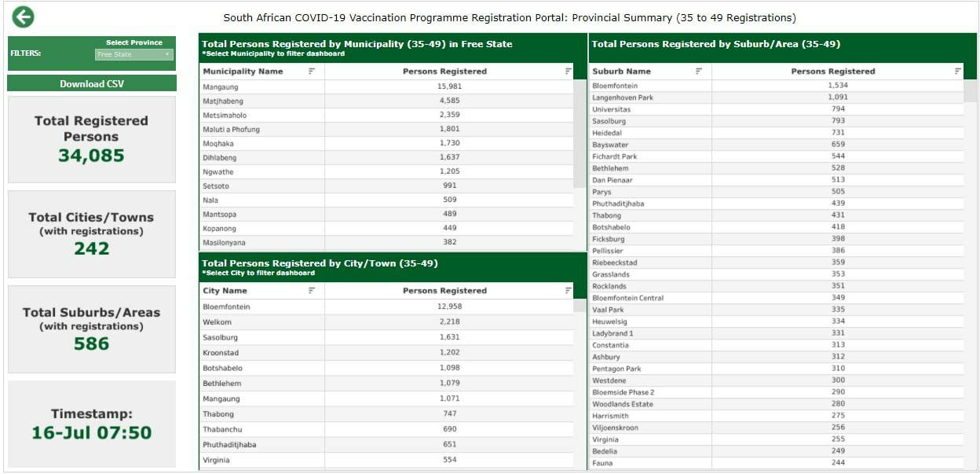Sort by Suburb Name column icon

click(699, 72)
